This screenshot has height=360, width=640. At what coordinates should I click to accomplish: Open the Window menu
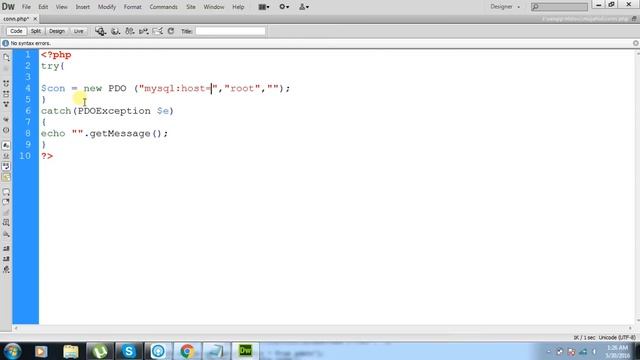pos(214,7)
